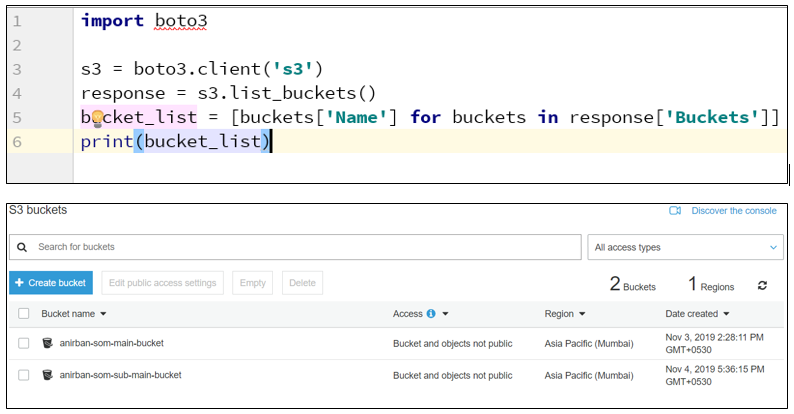Click the bucket icon for anirban-som-sub-main-bucket

coord(47,375)
